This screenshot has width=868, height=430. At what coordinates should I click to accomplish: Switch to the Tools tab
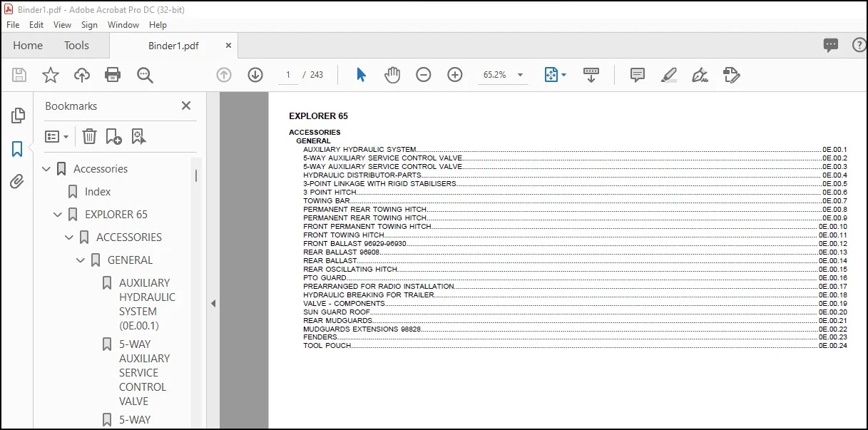click(x=76, y=45)
